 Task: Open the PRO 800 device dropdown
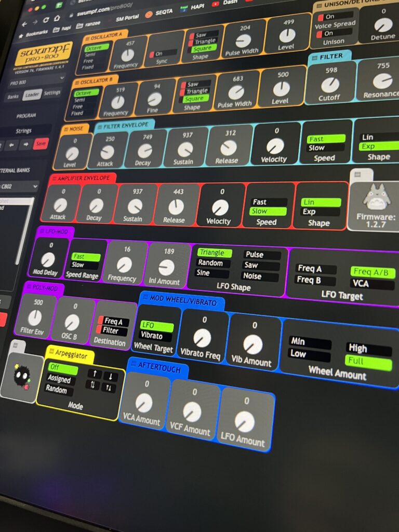click(36, 81)
